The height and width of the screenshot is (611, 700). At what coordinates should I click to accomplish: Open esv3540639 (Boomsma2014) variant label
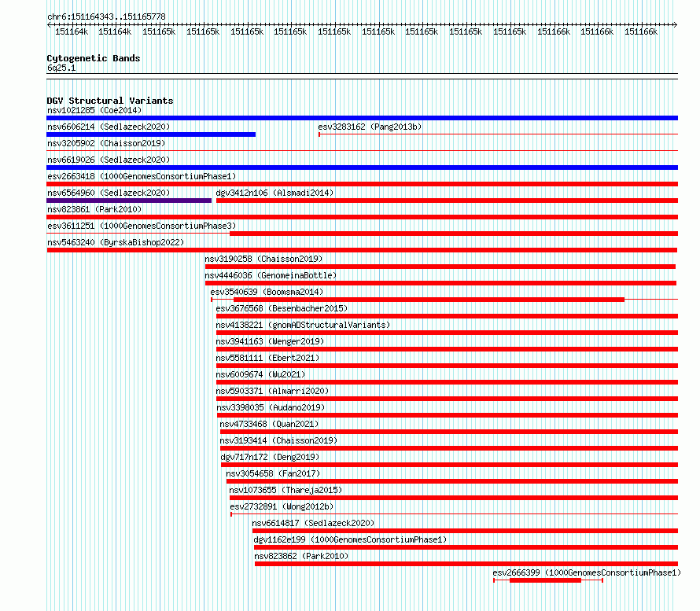(267, 292)
